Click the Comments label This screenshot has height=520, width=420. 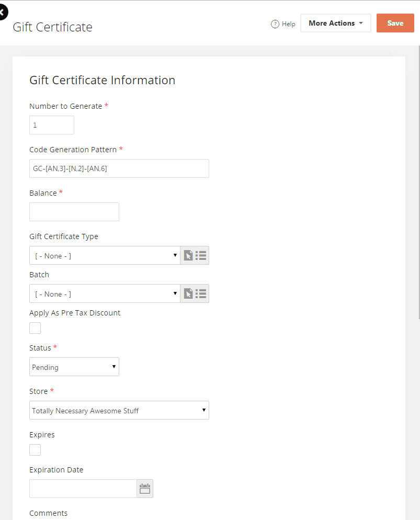point(49,513)
